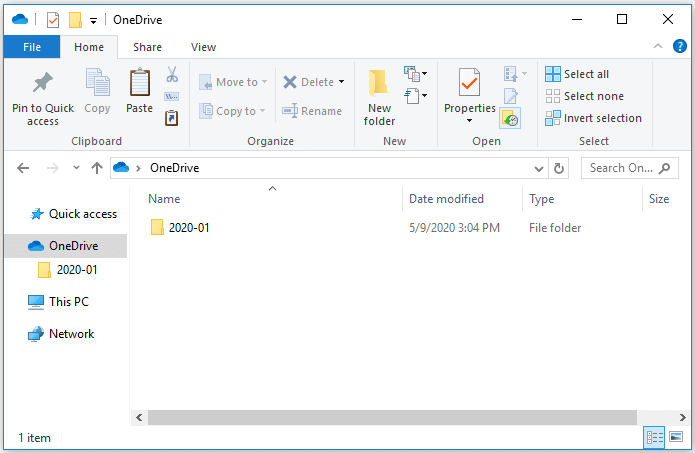
Task: Create a folder with the New folder icon
Action: click(x=379, y=84)
